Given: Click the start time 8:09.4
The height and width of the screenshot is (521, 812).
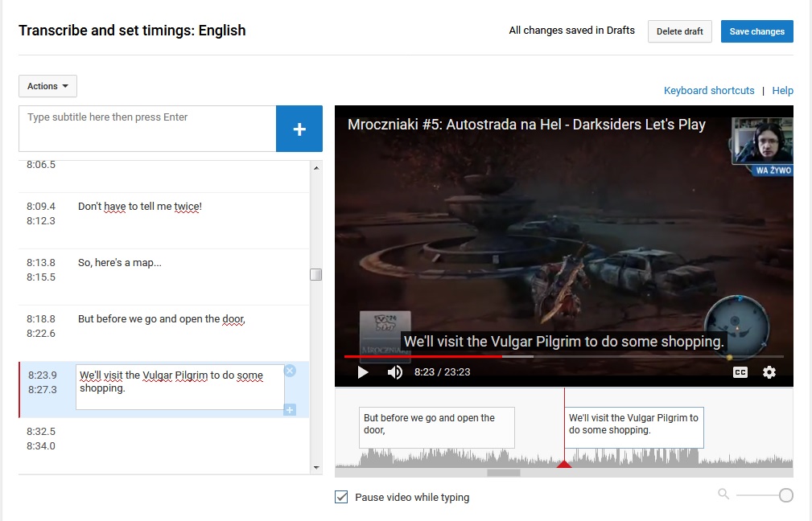Looking at the screenshot, I should pos(41,207).
